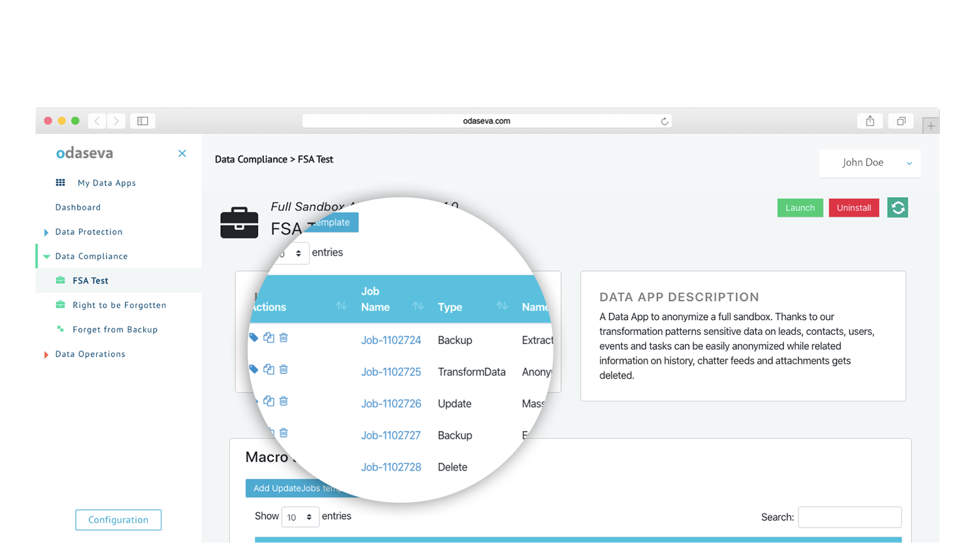Open the Job-1102727 link
Screen dimensions: 980x555
391,436
